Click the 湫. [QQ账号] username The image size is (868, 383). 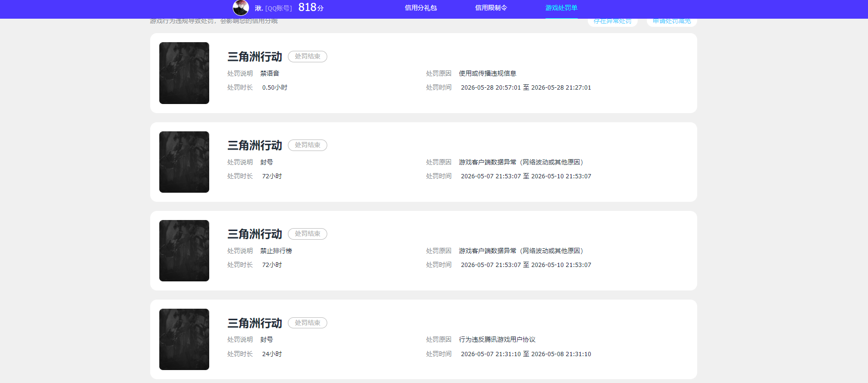[273, 8]
